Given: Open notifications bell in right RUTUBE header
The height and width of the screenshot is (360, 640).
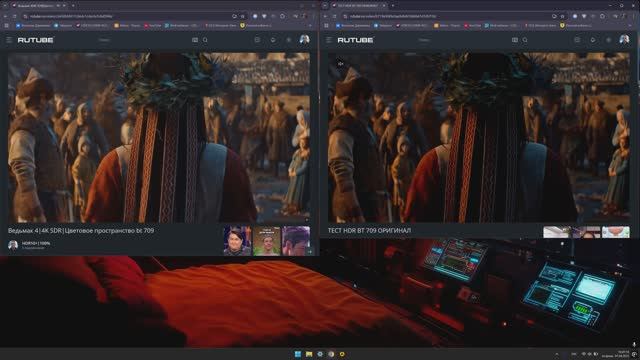Looking at the screenshot, I should coord(593,40).
